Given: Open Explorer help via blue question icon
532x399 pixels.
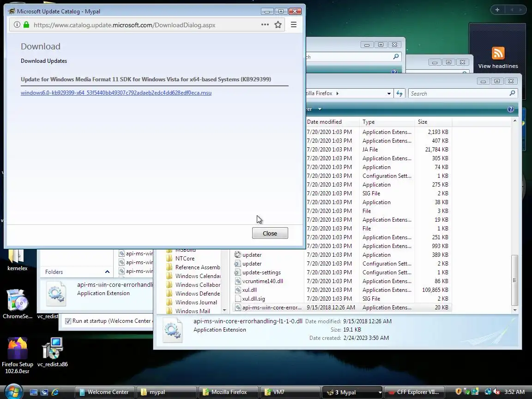Looking at the screenshot, I should pos(511,109).
